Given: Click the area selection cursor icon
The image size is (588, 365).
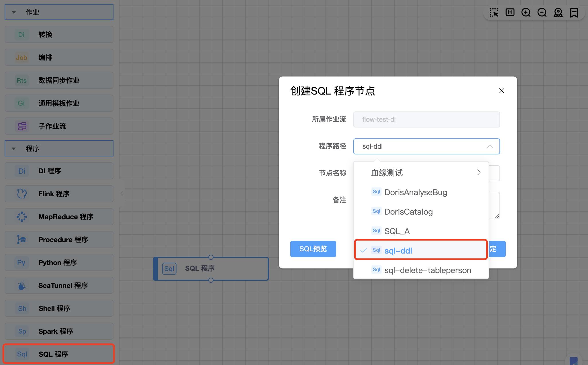Looking at the screenshot, I should pos(494,13).
